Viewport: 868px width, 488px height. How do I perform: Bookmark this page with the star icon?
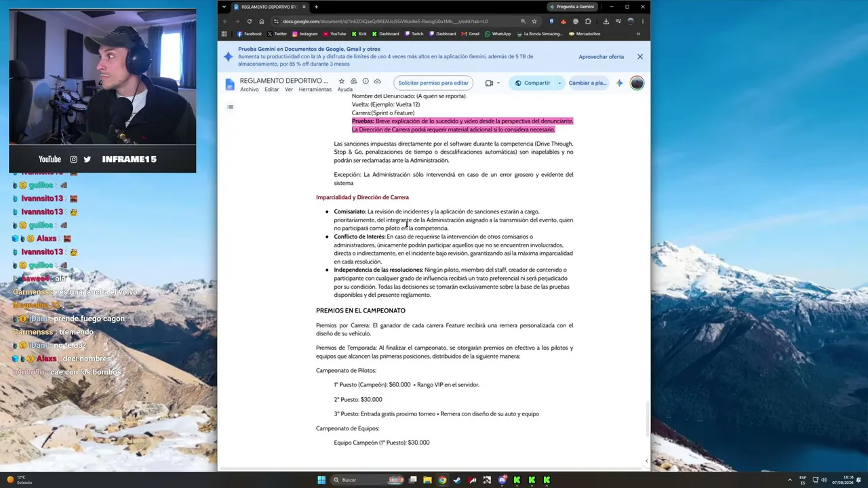point(534,21)
